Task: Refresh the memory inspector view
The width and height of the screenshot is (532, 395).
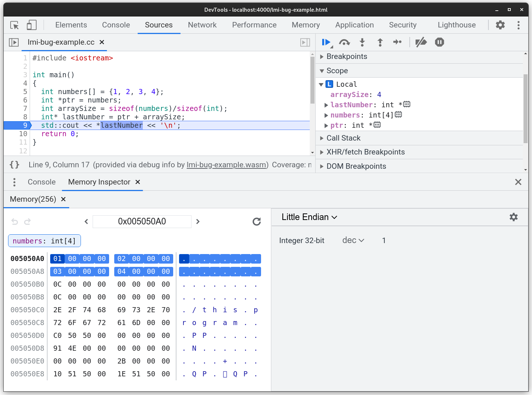Action: pyautogui.click(x=257, y=221)
